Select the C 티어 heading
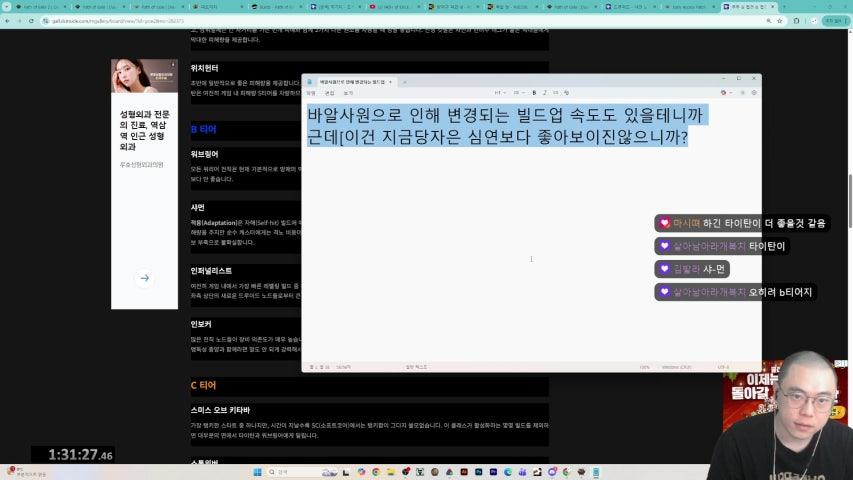This screenshot has height=480, width=853. click(x=203, y=385)
